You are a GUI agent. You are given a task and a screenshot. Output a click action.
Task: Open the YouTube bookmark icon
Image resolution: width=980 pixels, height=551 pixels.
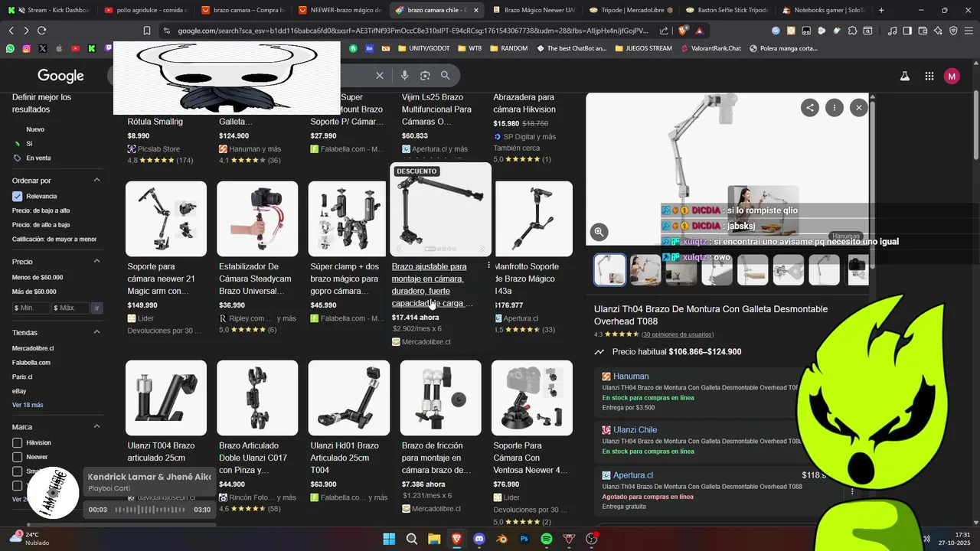tap(75, 48)
